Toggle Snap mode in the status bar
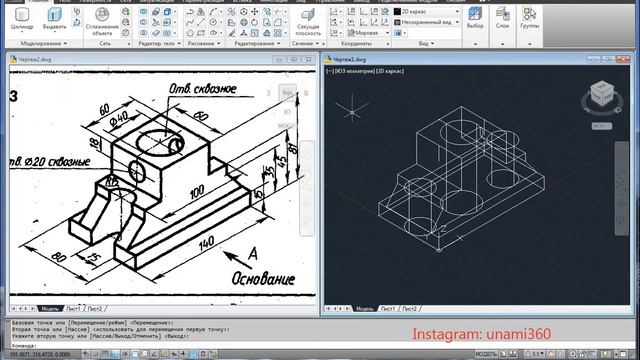The width and height of the screenshot is (640, 360). 96,354
